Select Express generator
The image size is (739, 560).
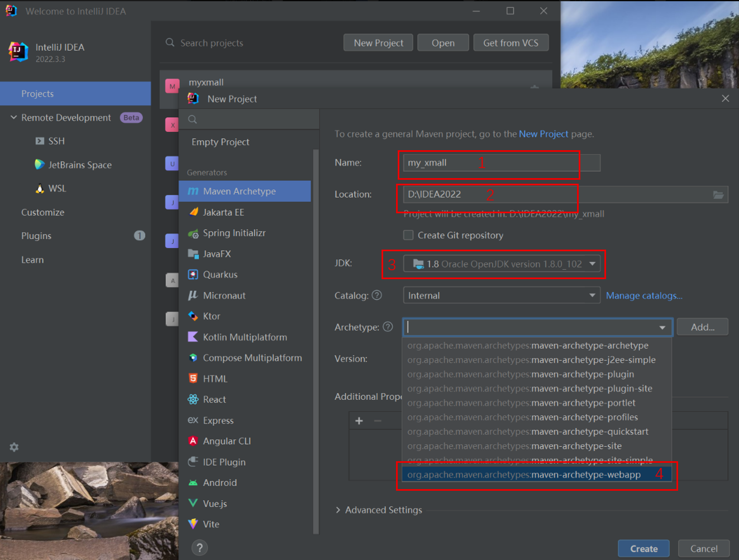click(245, 420)
